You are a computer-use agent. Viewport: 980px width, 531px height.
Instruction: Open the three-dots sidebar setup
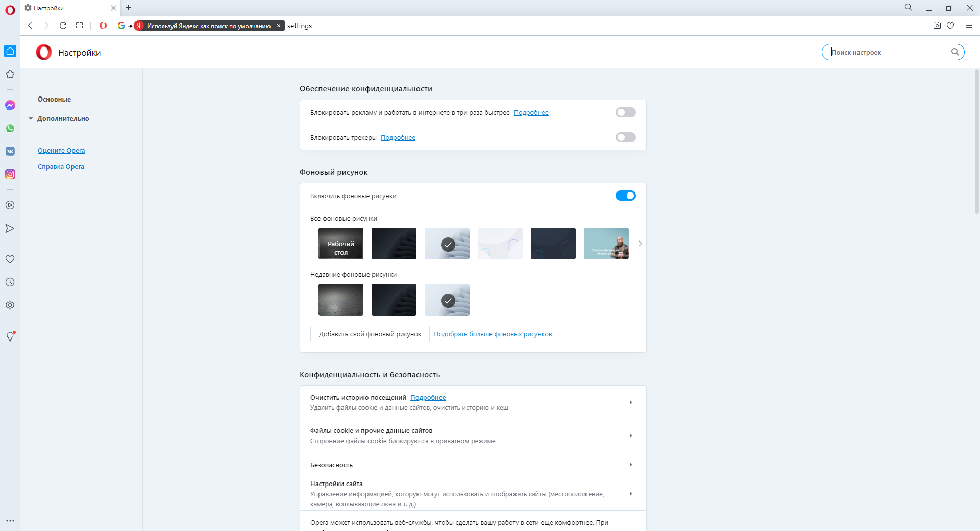(10, 521)
